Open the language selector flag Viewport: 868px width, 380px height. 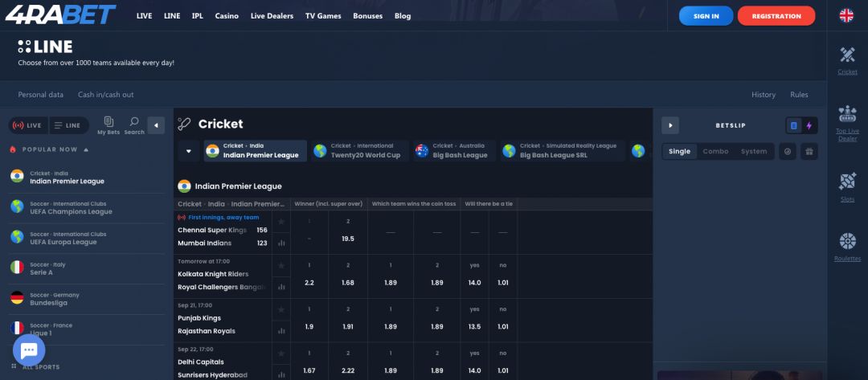click(x=846, y=15)
